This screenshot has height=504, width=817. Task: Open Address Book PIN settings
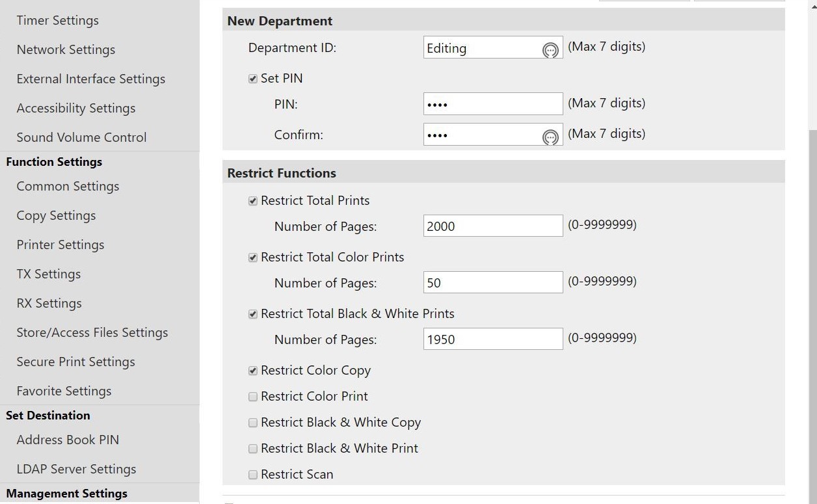pos(68,440)
